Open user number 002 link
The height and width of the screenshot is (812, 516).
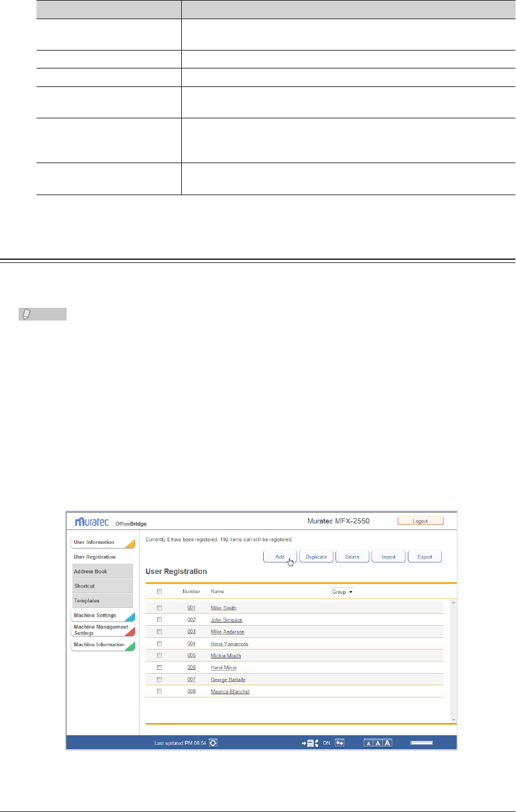pos(191,619)
